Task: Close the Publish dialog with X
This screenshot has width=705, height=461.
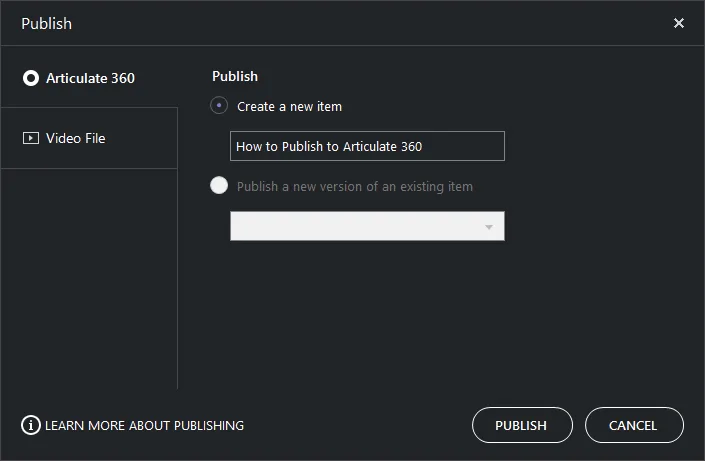Action: point(678,23)
